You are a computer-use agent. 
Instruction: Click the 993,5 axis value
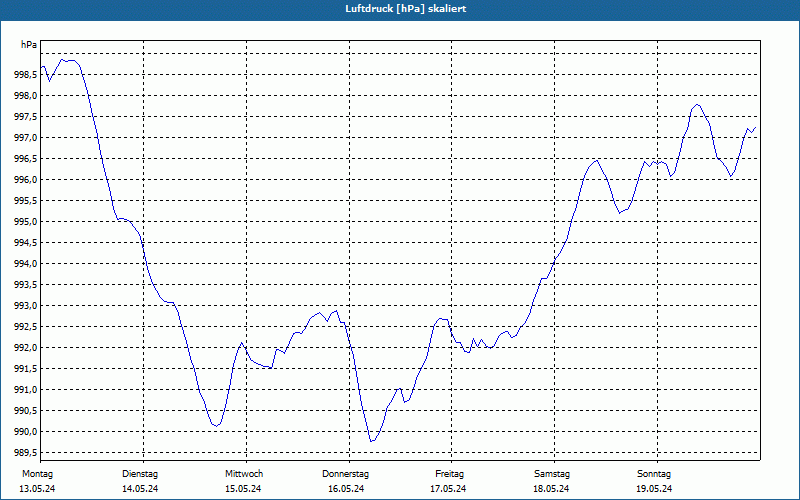coord(25,285)
